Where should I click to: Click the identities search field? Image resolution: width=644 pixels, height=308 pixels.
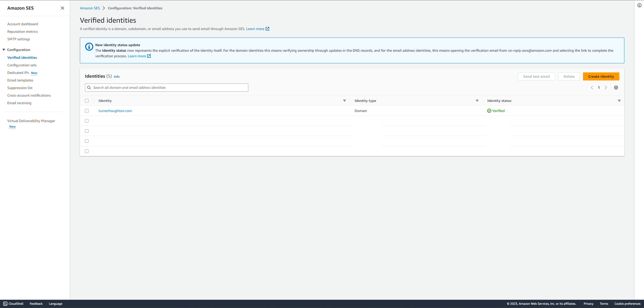(x=167, y=88)
